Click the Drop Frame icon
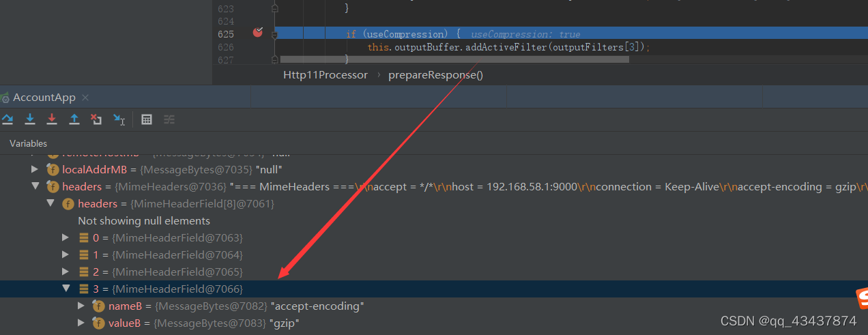The image size is (868, 335). pos(96,119)
